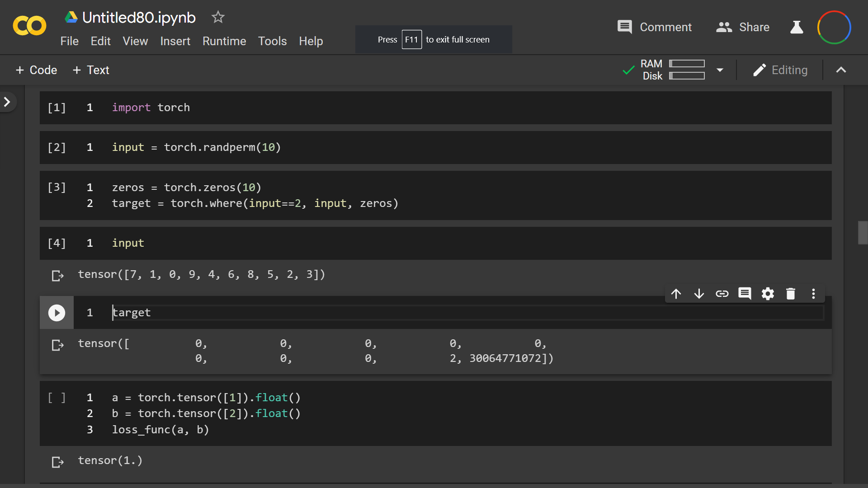Screen dimensions: 868x488
Task: Open the View menu
Action: [x=135, y=41]
